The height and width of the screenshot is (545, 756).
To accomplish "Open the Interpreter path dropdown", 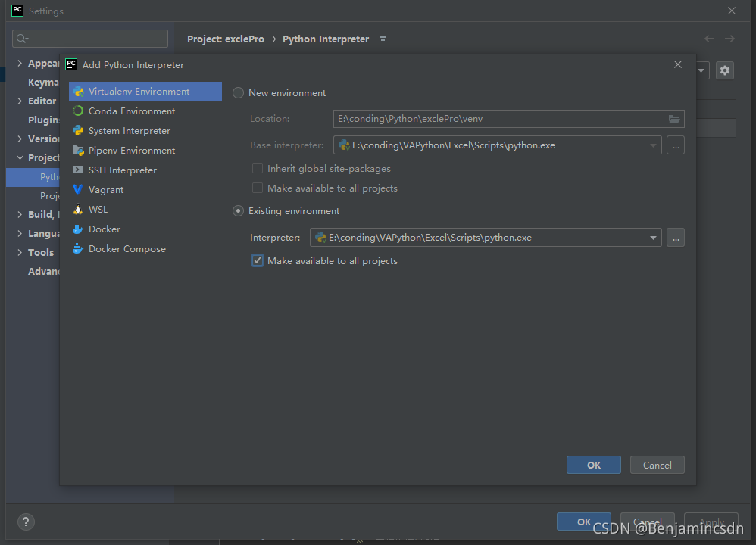I will [653, 237].
